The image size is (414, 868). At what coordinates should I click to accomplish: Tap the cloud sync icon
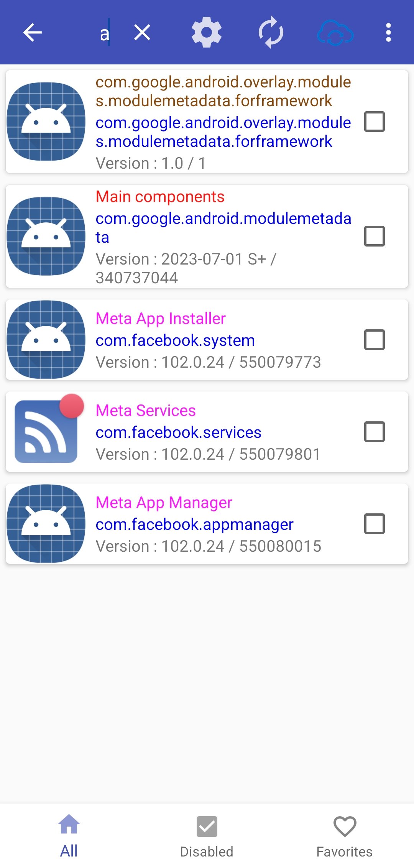click(335, 33)
